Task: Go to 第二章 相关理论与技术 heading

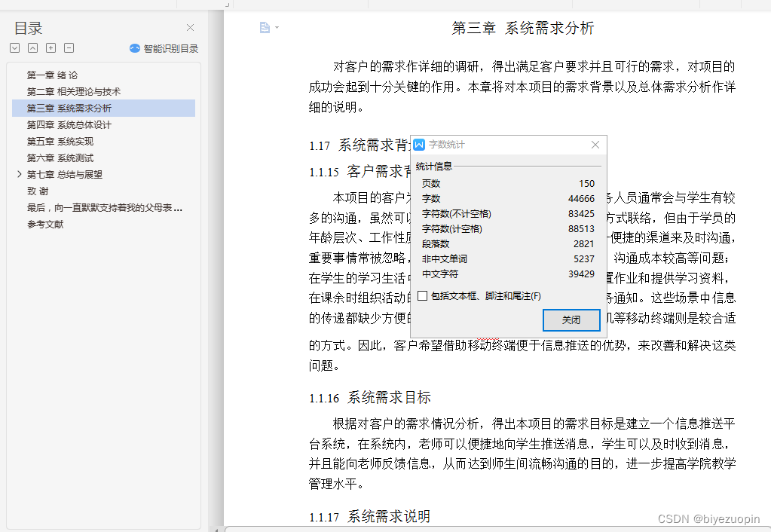Action: pyautogui.click(x=74, y=91)
